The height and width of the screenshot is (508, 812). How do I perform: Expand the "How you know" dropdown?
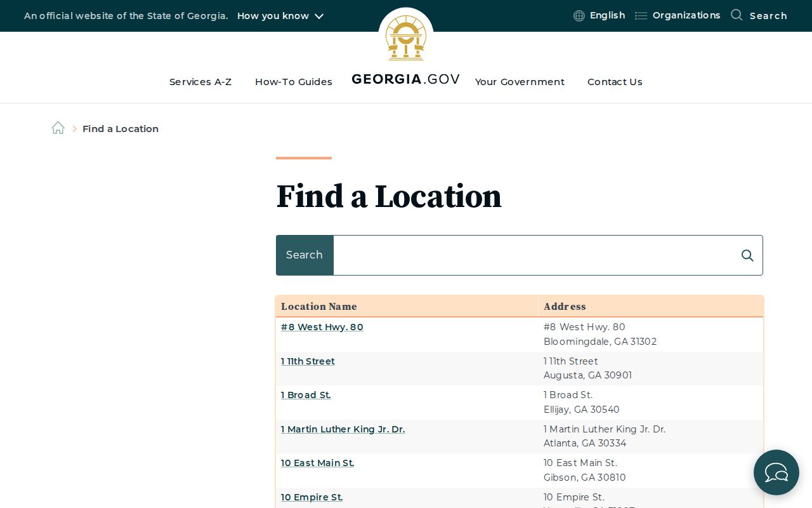[280, 16]
